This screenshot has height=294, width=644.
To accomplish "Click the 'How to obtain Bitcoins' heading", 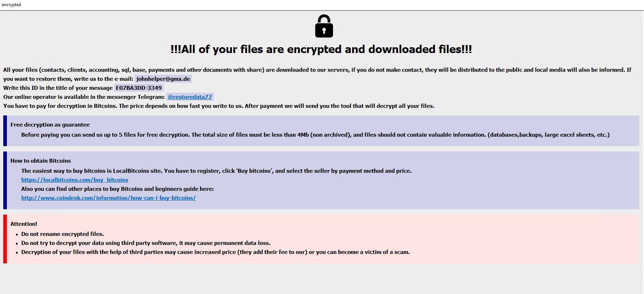I will tap(40, 161).
